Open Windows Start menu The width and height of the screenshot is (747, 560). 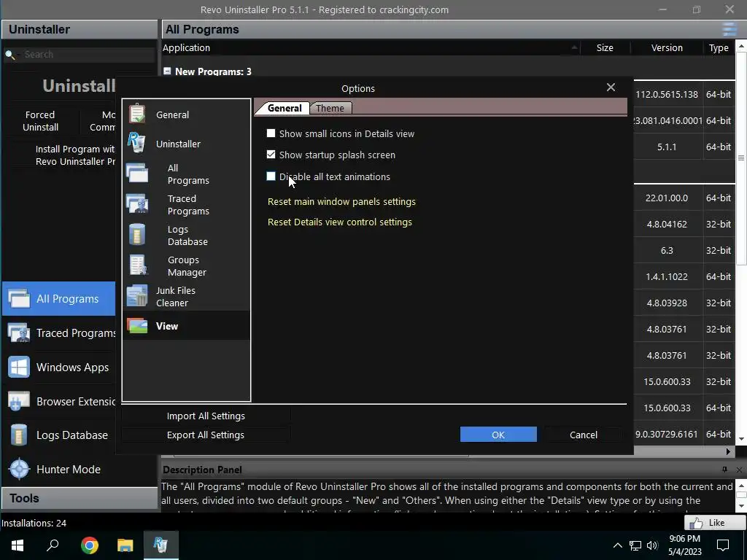[x=18, y=545]
